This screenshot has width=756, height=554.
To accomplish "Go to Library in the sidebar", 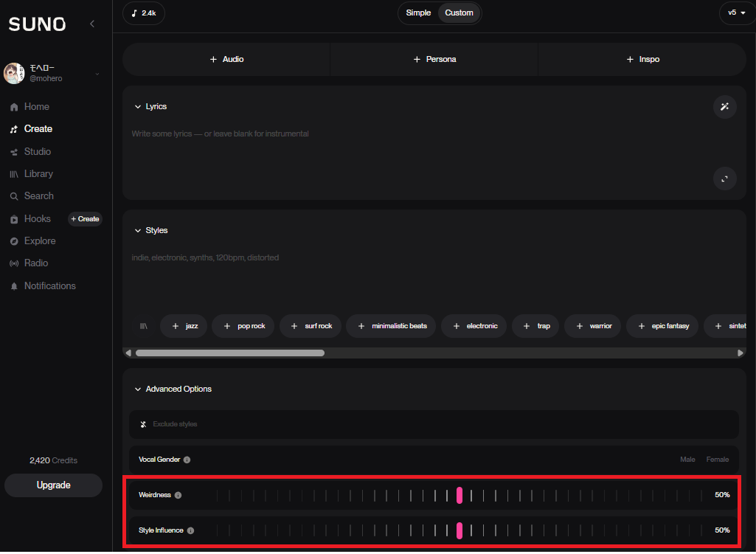I will pos(38,174).
